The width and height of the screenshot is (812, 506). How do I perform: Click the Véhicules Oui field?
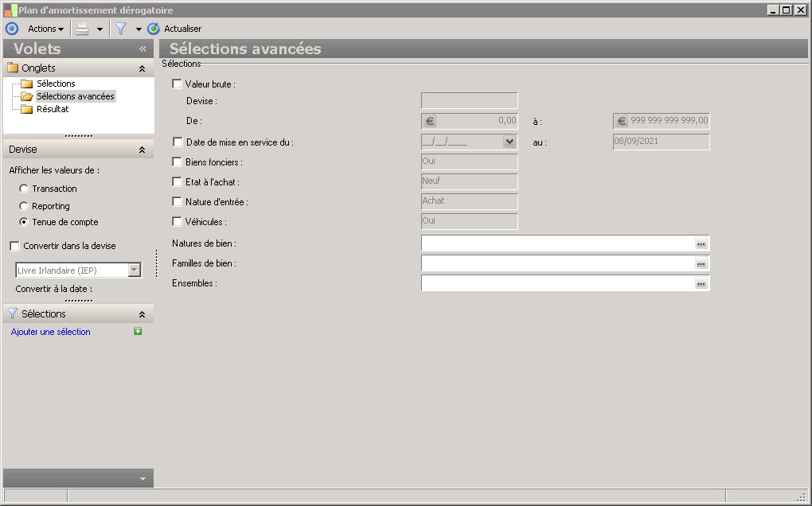click(469, 221)
